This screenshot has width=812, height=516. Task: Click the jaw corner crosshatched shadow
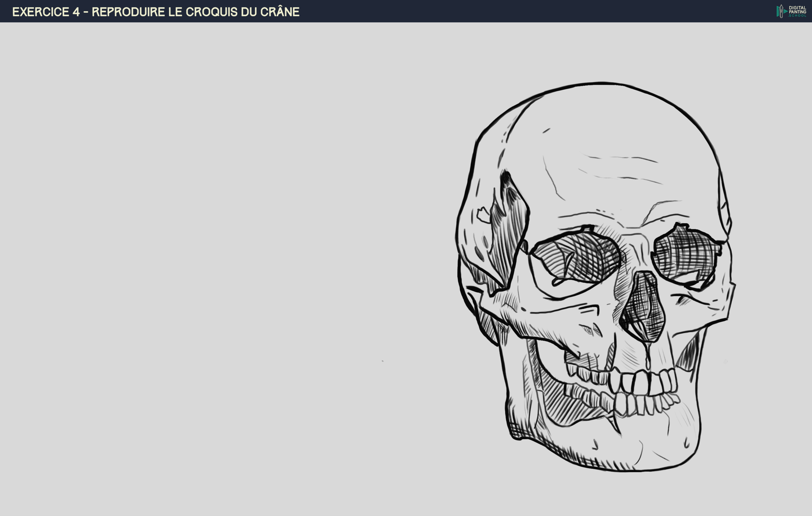click(518, 429)
